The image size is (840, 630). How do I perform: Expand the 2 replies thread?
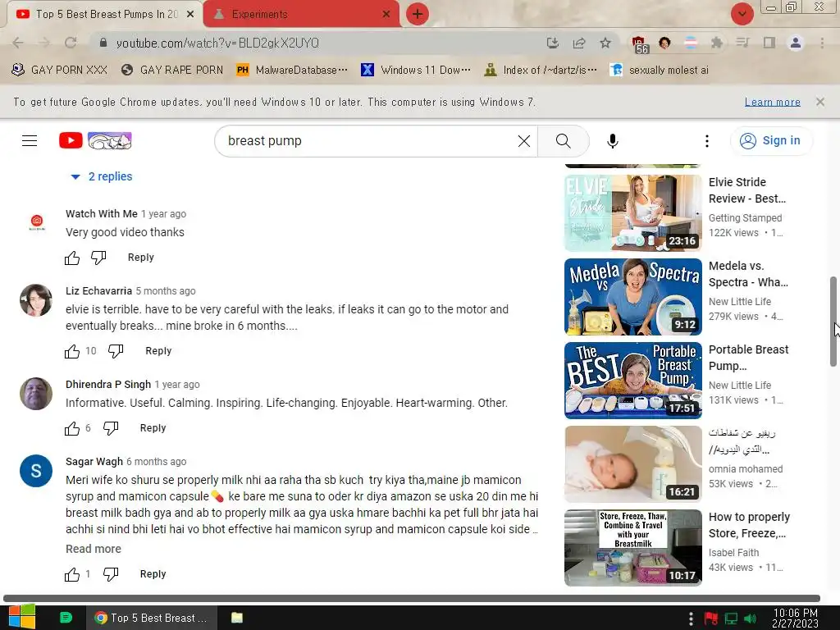point(102,177)
